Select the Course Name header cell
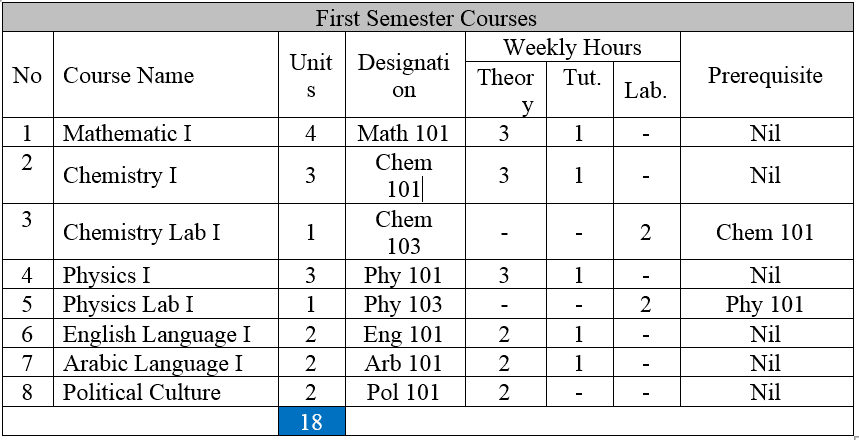The width and height of the screenshot is (859, 440). click(x=128, y=76)
